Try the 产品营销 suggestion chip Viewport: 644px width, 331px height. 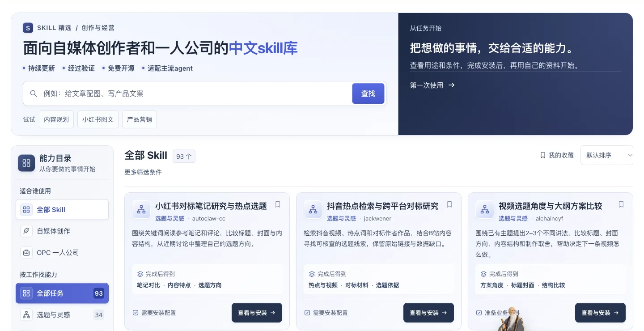[140, 119]
